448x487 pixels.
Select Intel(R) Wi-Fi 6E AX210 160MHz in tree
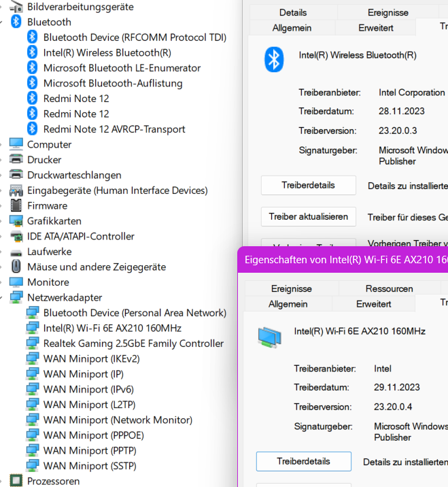coord(112,328)
